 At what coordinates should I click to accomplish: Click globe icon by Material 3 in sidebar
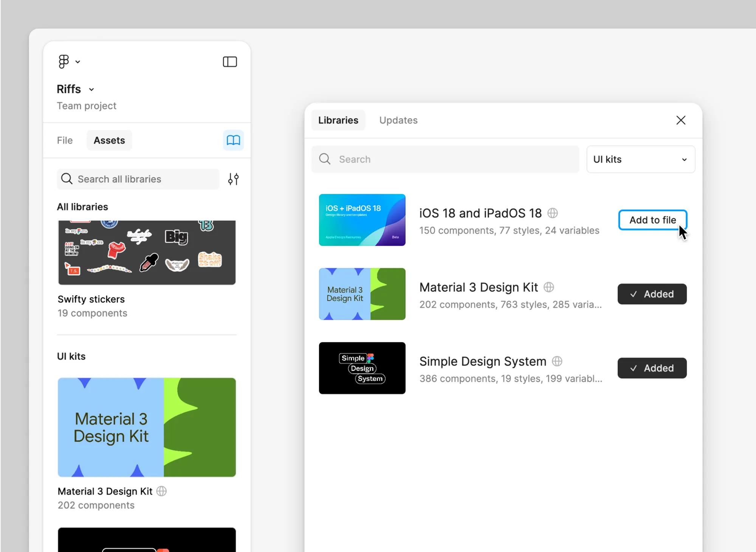(x=161, y=491)
